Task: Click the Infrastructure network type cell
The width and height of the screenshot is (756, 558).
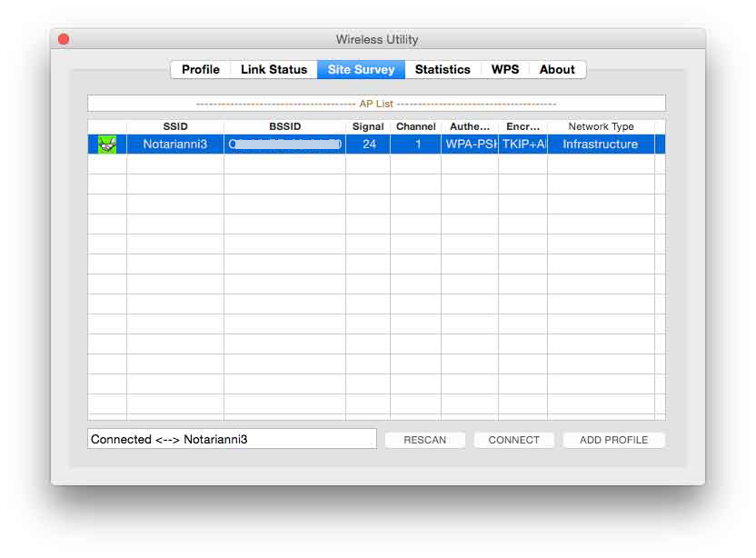Action: 601,144
